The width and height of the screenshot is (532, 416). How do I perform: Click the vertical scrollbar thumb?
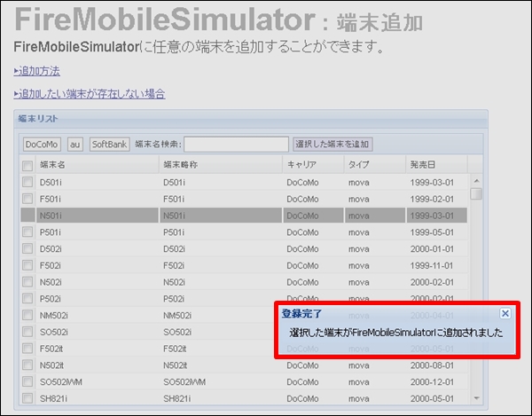[x=476, y=193]
